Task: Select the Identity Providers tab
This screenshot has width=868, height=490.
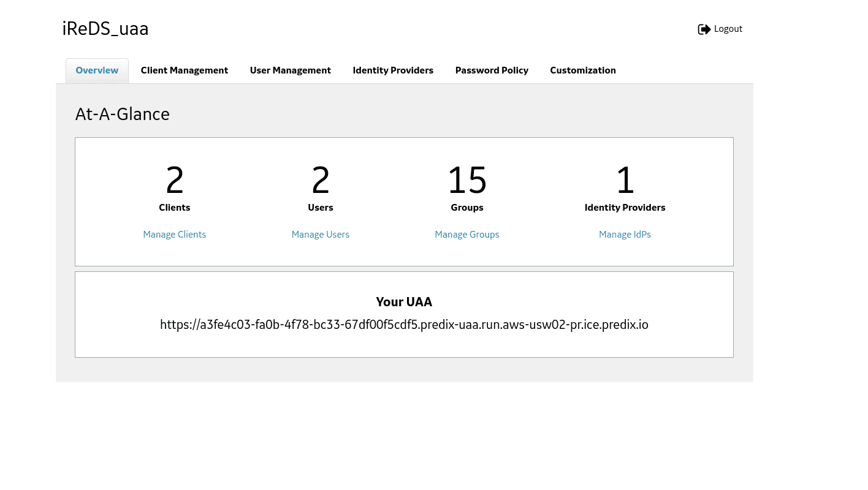Action: pyautogui.click(x=393, y=70)
